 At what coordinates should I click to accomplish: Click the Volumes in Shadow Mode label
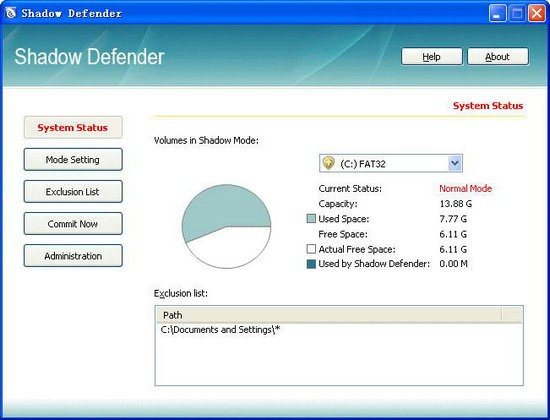point(206,140)
